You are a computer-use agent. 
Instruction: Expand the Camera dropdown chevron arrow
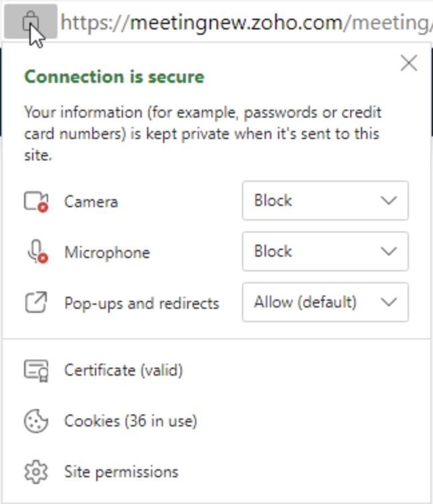388,201
